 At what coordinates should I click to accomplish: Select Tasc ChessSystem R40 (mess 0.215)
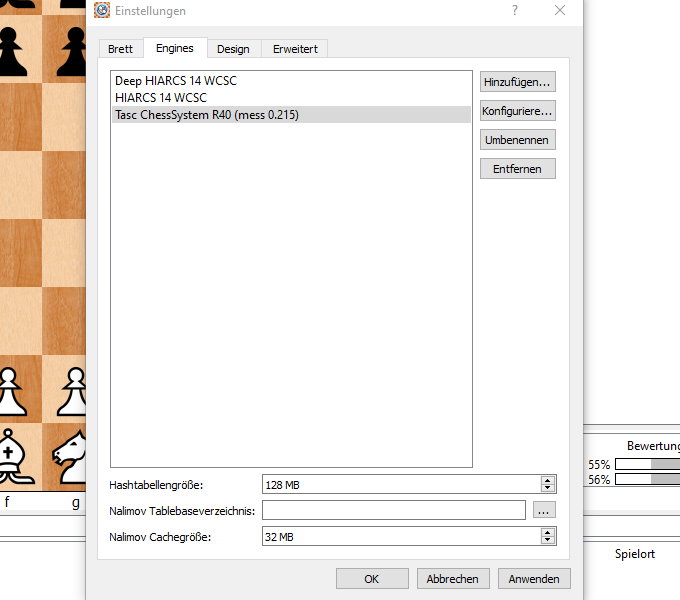tap(291, 115)
